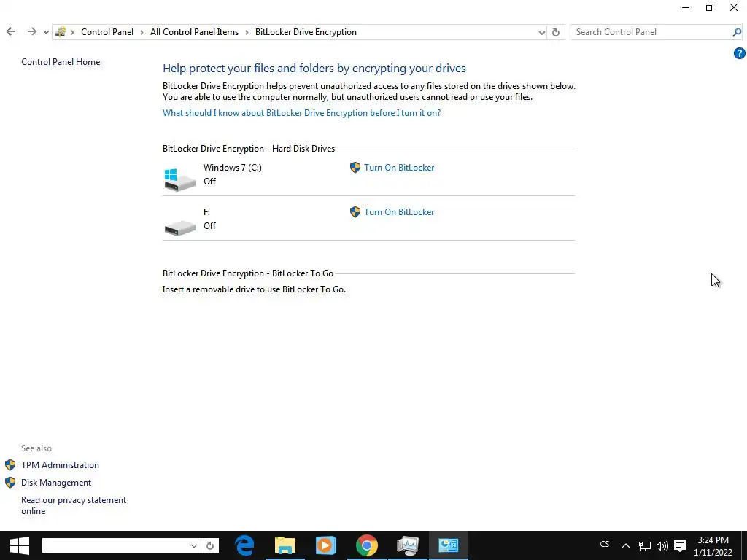Screen dimensions: 747x560
Task: Click the Control Panel folder icon in address bar
Action: 61,32
